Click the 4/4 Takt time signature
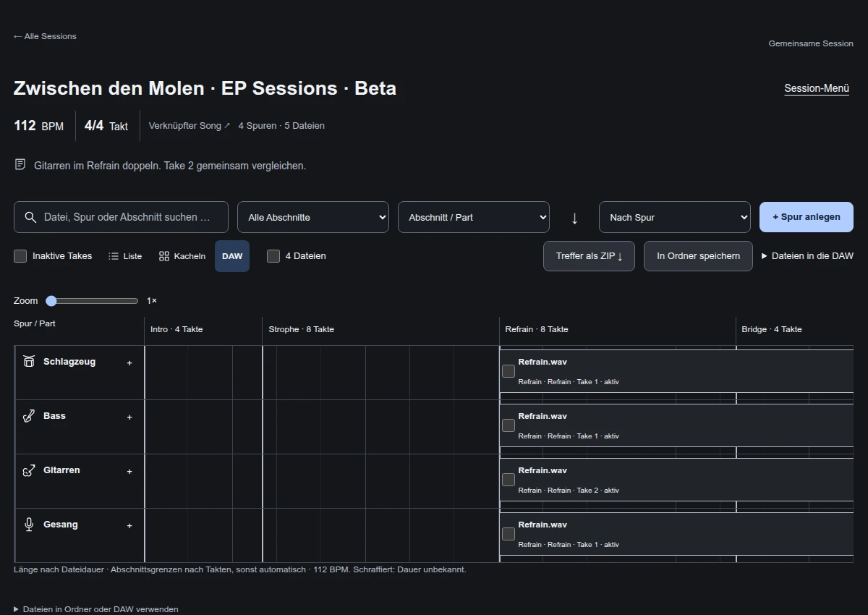 106,126
